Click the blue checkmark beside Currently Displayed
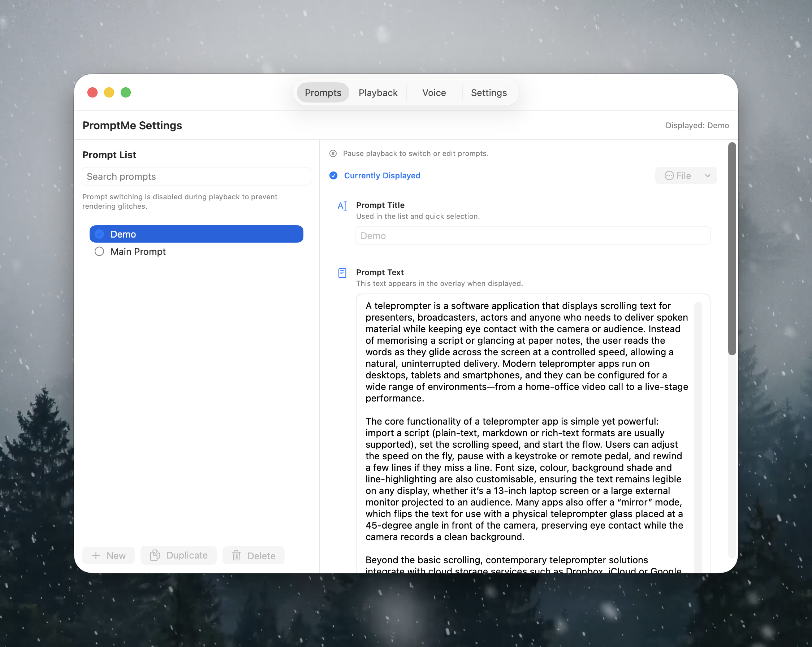This screenshot has width=812, height=647. pos(333,175)
